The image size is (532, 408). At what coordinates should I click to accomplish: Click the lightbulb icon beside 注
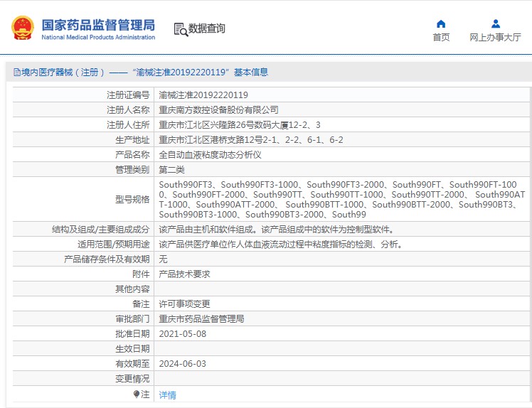137,394
